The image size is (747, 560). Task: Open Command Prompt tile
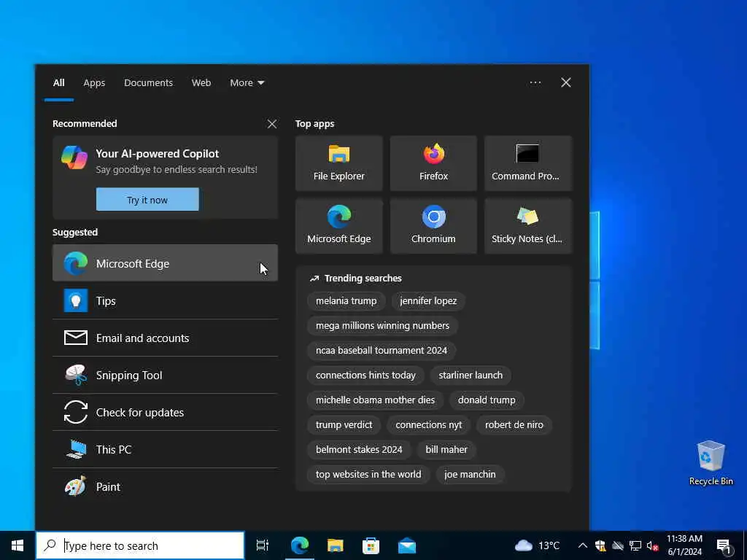[x=528, y=163]
